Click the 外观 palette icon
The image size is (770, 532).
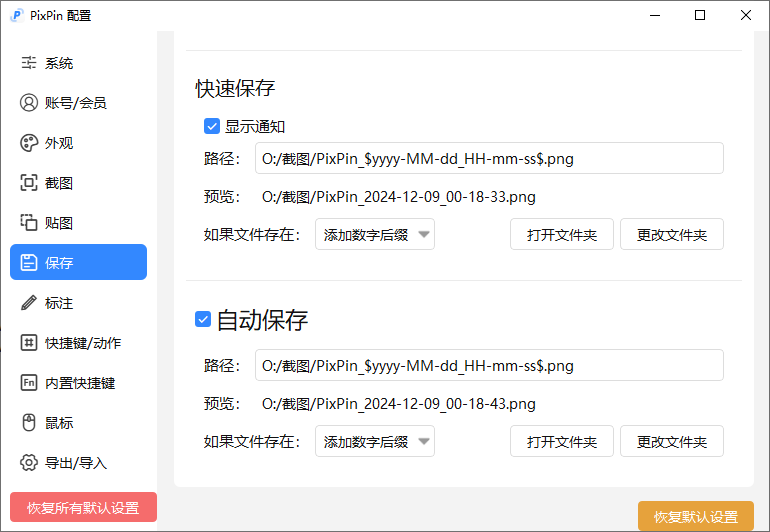(x=28, y=143)
